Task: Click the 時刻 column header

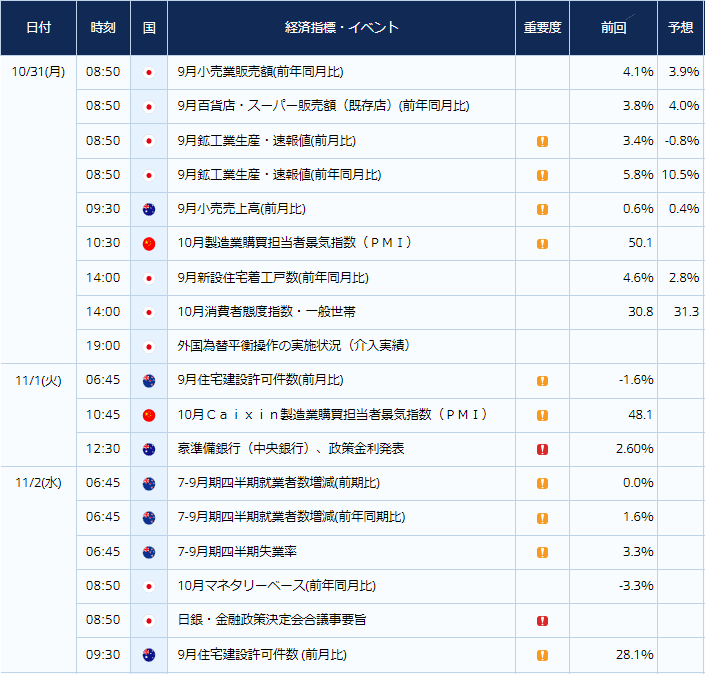Action: 103,27
